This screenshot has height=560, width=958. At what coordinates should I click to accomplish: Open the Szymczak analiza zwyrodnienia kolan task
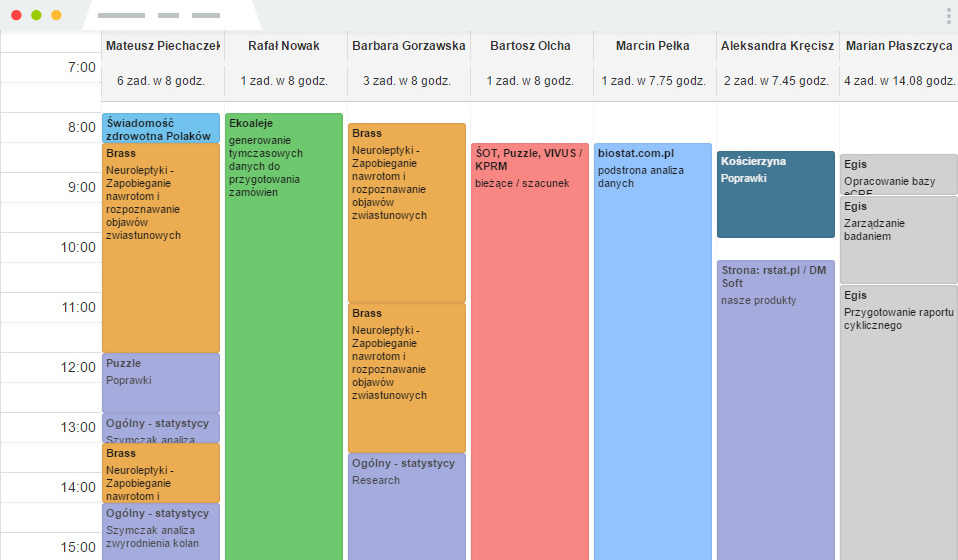point(161,531)
